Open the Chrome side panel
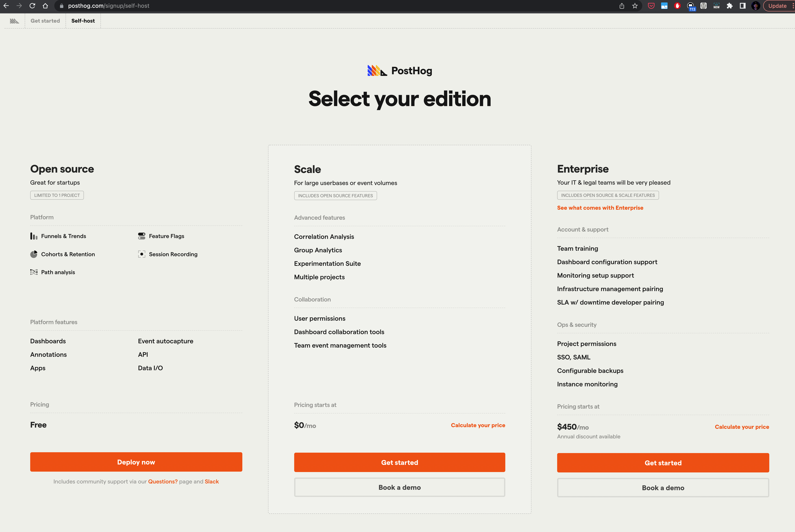The image size is (795, 532). click(743, 6)
